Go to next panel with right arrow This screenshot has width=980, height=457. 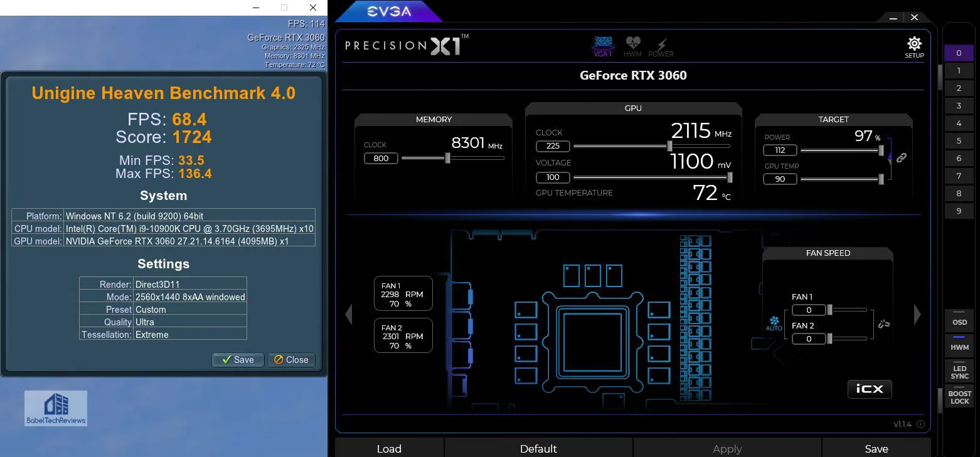point(917,314)
